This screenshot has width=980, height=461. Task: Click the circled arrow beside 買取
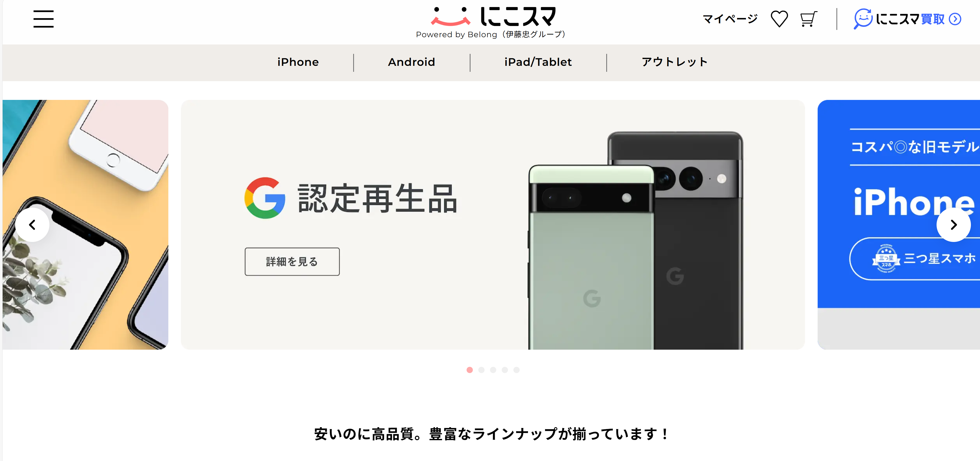(955, 19)
